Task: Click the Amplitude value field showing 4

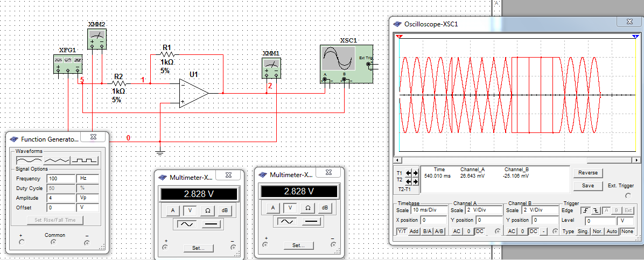Action: pyautogui.click(x=61, y=198)
